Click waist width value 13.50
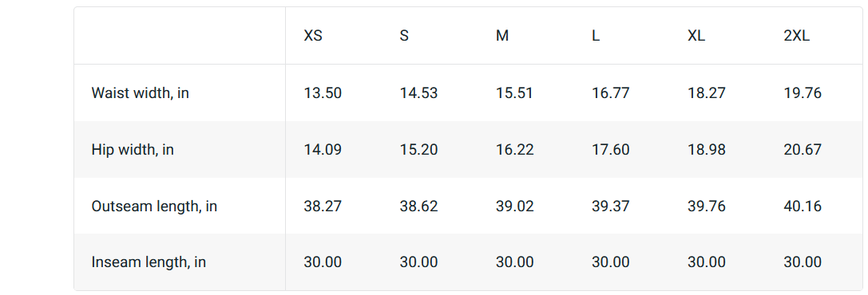The image size is (868, 295). point(323,92)
